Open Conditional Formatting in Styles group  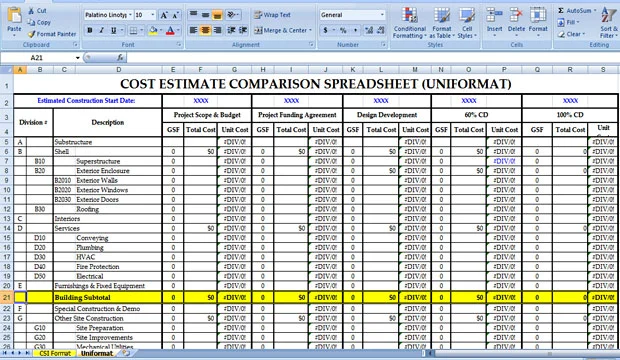tap(410, 23)
